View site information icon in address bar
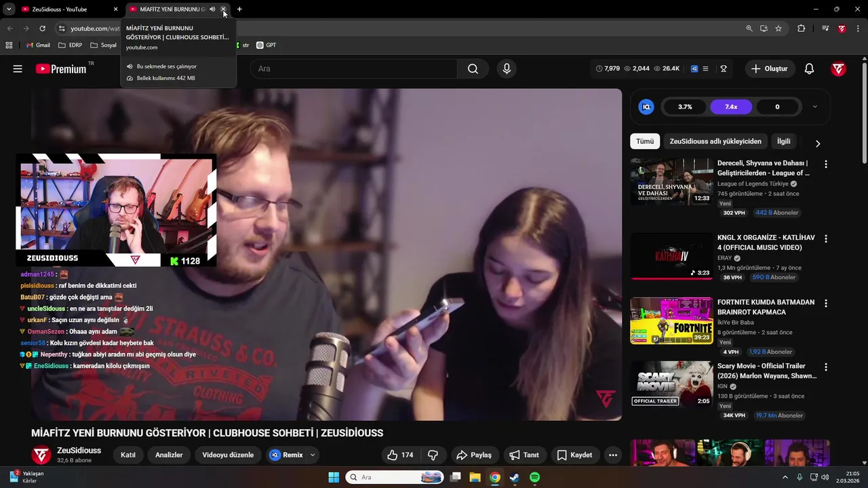The width and height of the screenshot is (868, 488). point(62,28)
